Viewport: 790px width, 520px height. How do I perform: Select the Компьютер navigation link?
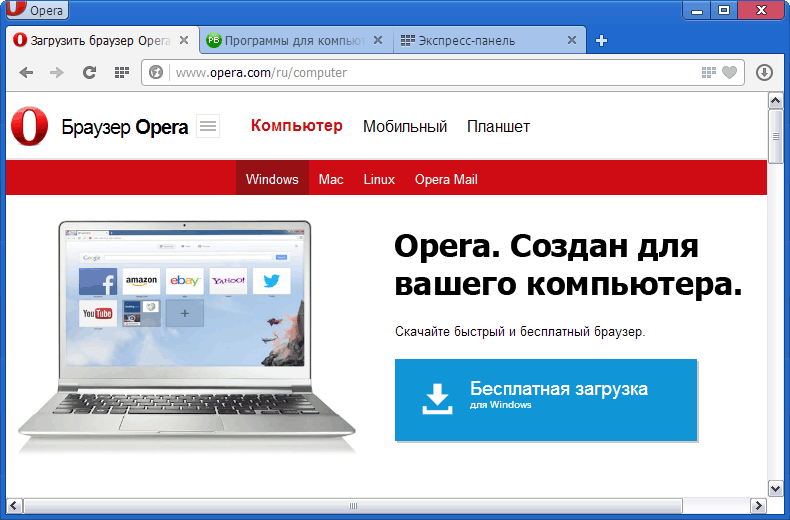click(x=297, y=125)
